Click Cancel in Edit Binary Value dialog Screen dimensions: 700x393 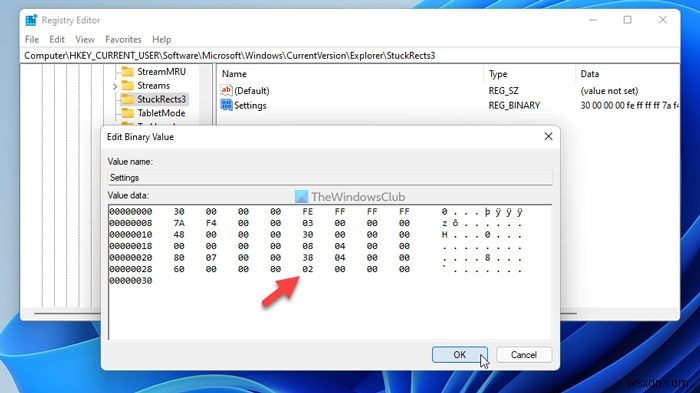[524, 355]
